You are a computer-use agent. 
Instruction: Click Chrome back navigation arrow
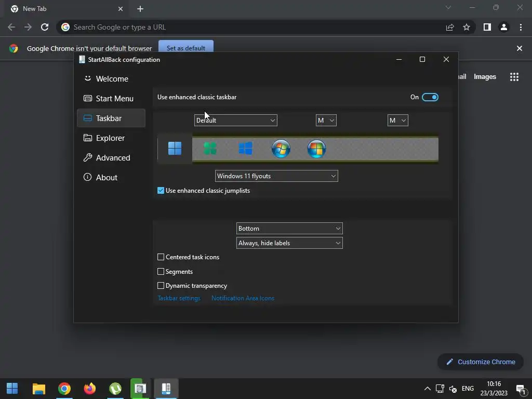click(x=11, y=27)
